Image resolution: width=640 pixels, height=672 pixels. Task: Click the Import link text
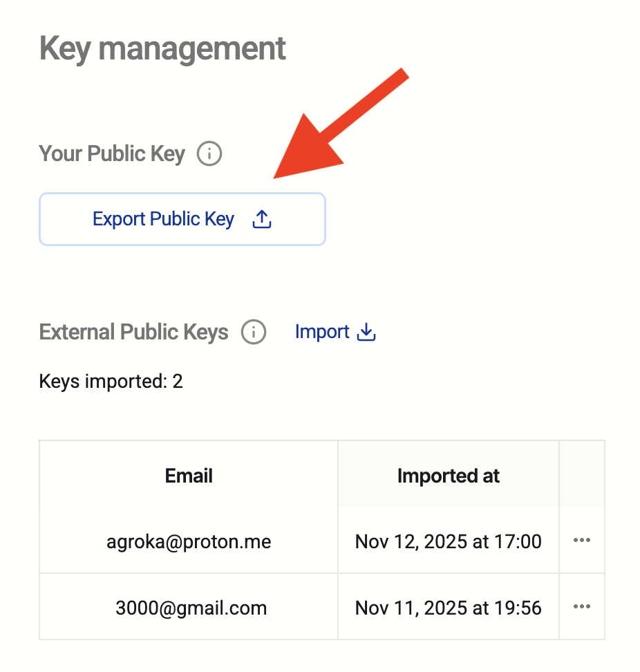[x=322, y=333]
